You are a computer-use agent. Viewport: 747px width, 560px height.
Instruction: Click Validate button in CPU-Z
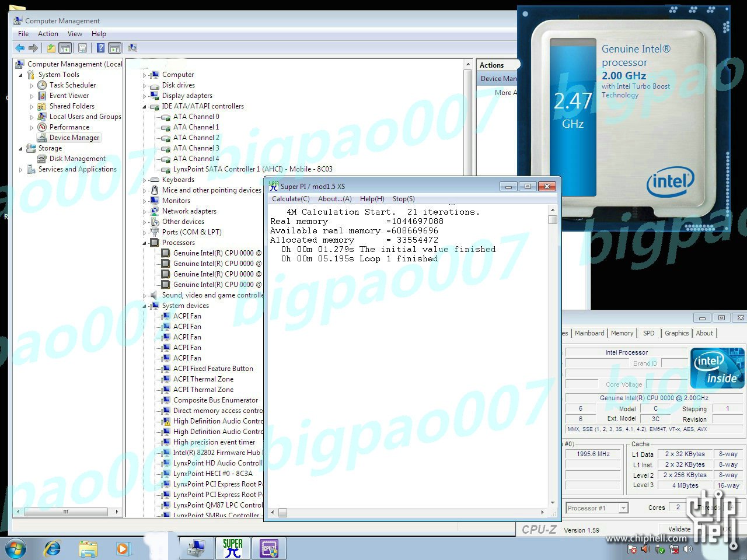click(679, 529)
